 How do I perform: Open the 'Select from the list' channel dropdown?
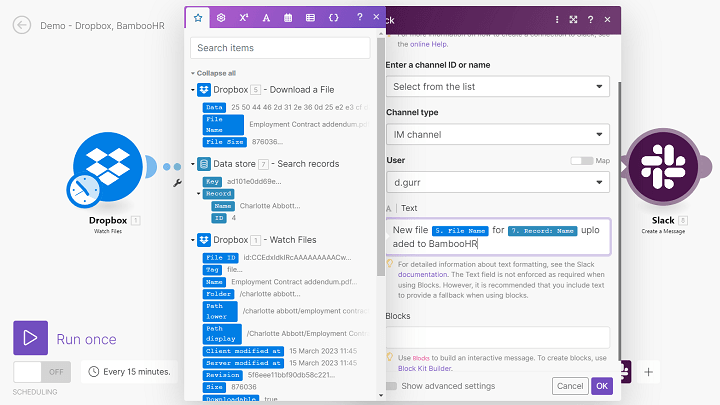pyautogui.click(x=497, y=87)
